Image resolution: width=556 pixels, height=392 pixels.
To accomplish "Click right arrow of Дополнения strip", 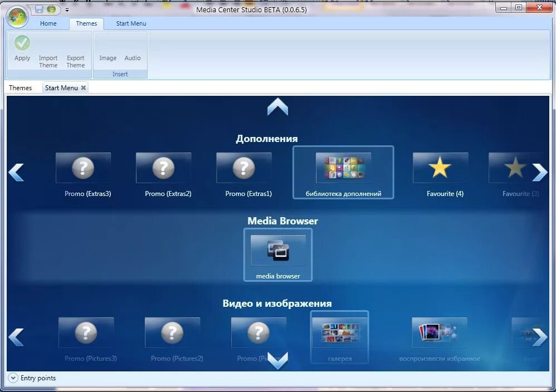I will tap(539, 172).
